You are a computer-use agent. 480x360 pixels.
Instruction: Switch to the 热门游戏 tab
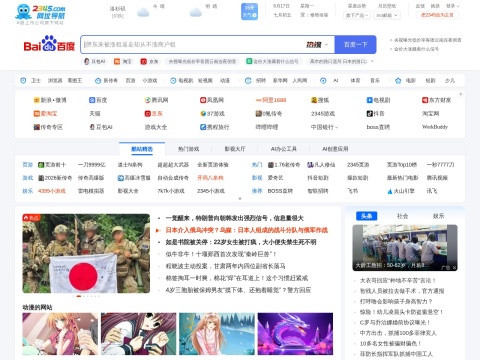(188, 149)
